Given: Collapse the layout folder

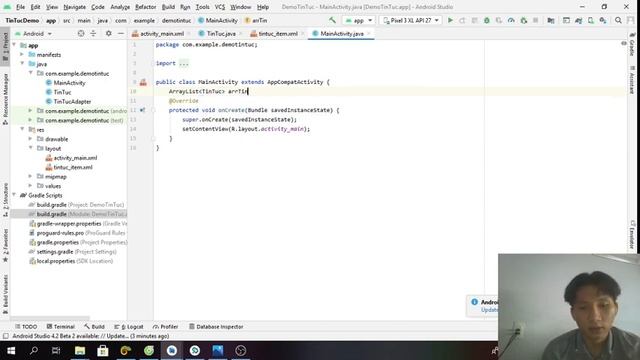Looking at the screenshot, I should coord(31,148).
